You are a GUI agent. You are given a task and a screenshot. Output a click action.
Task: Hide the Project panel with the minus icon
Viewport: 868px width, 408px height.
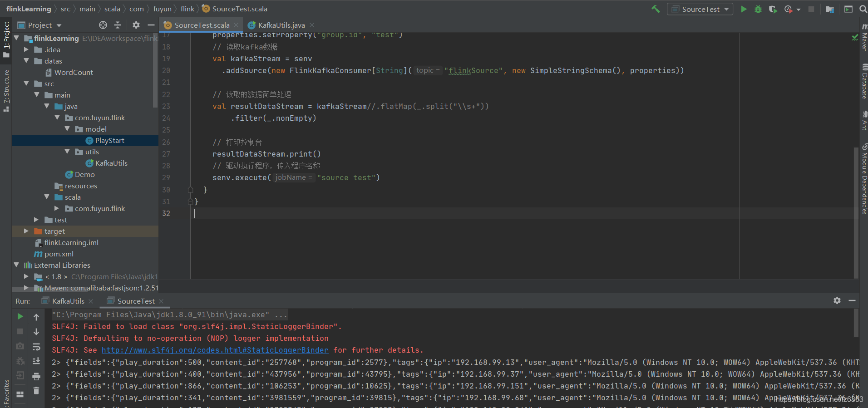(x=151, y=25)
